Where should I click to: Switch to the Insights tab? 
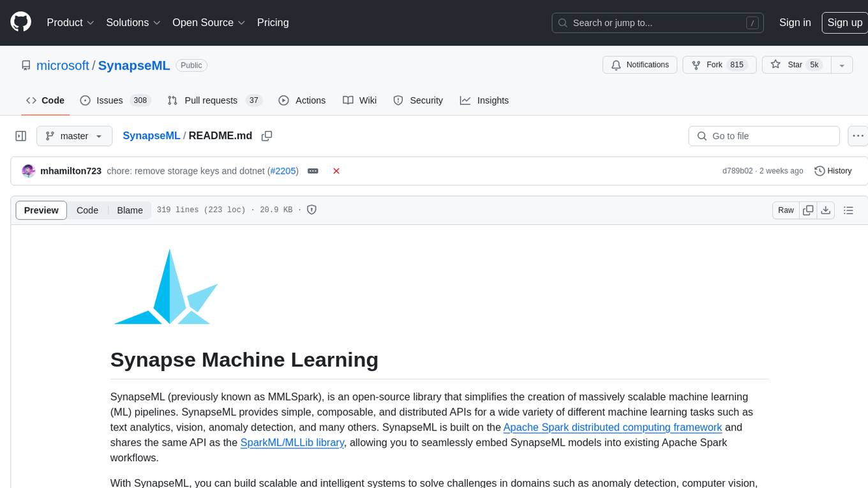[x=484, y=100]
